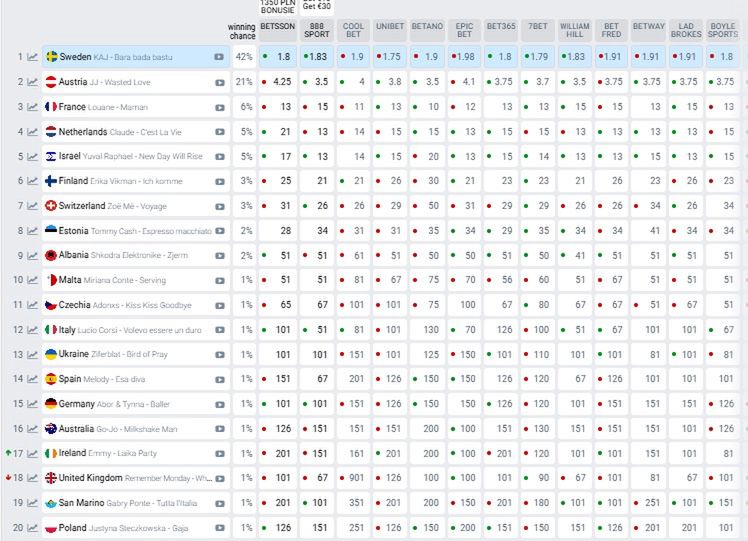
Task: Play the video for Ukraine's Bird of Pray
Action: (x=219, y=355)
